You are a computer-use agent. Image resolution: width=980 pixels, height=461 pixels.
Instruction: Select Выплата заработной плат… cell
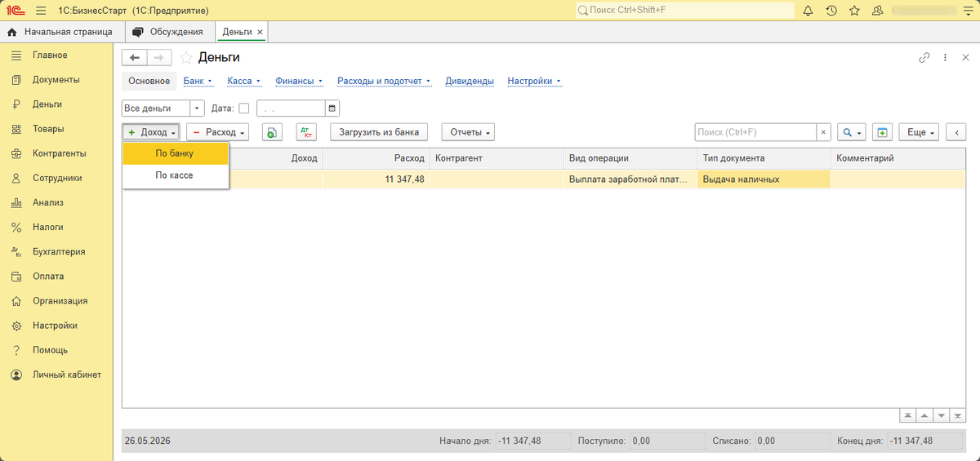click(x=630, y=180)
